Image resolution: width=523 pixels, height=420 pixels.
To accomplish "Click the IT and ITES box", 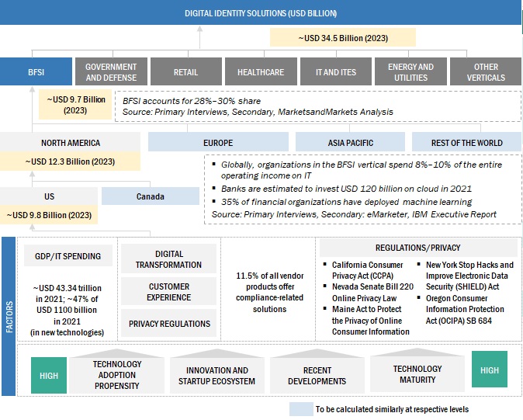I will coord(335,72).
